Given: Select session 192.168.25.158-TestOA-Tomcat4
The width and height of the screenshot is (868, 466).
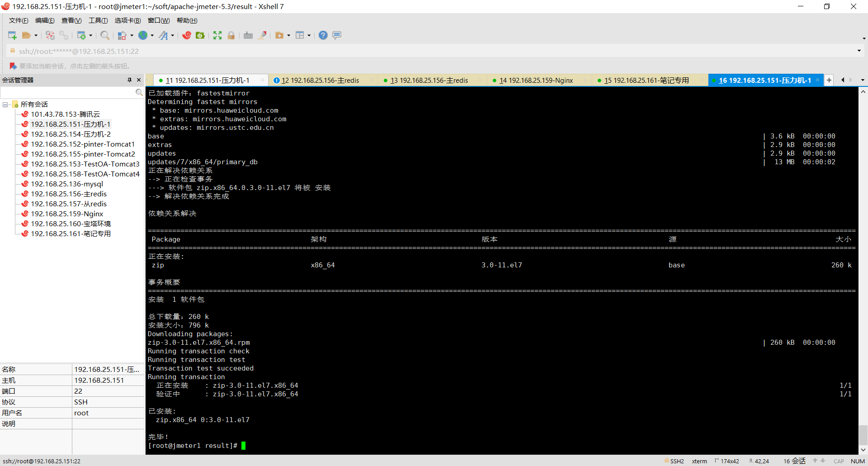Looking at the screenshot, I should [85, 174].
